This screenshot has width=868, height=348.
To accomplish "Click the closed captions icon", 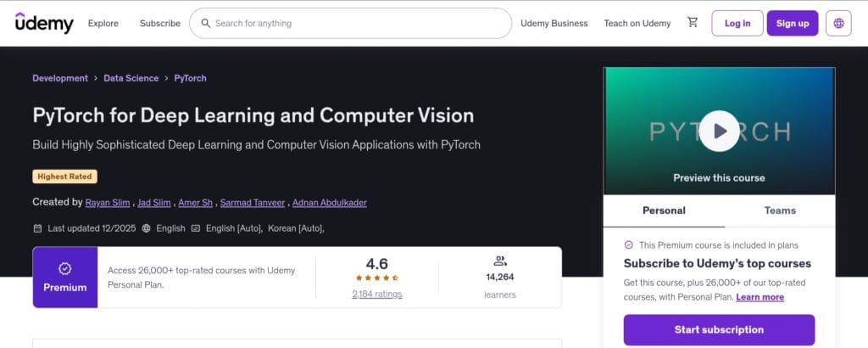I will point(196,228).
